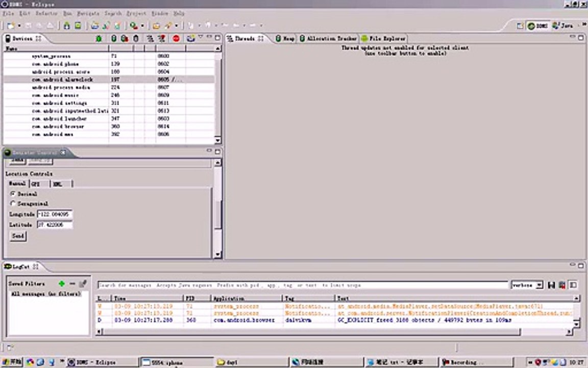Clear the LogCat log icon
Screen dimensions: 588x368
(x=562, y=285)
